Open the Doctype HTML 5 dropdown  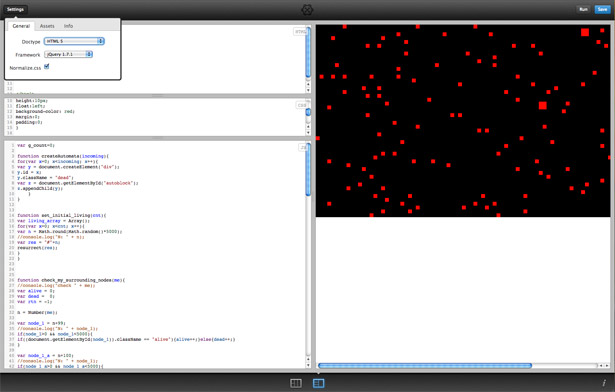74,41
